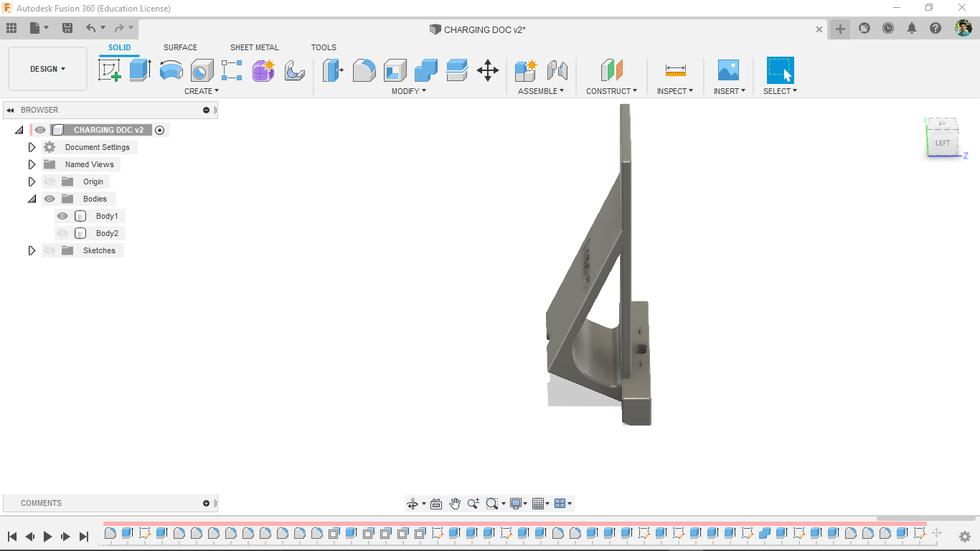Play the design history timeline
Screen dimensions: 980x551
pyautogui.click(x=47, y=536)
